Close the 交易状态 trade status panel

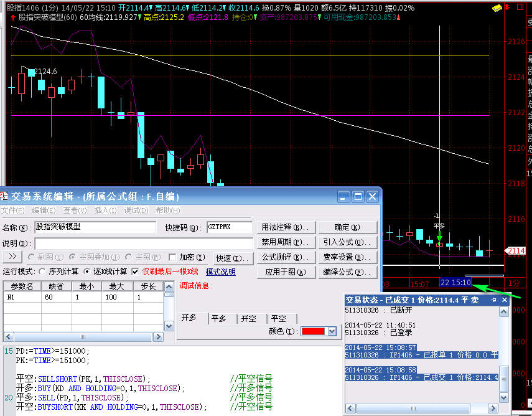pos(504,300)
